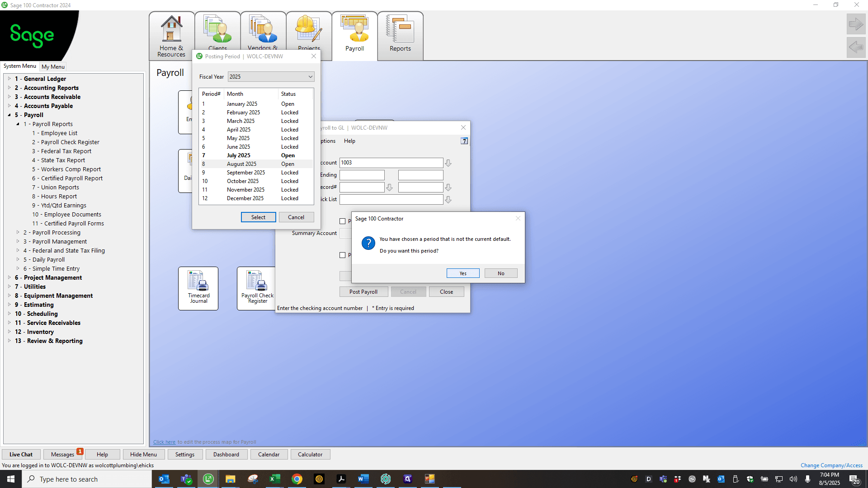Image resolution: width=868 pixels, height=488 pixels.
Task: Open the Fiscal Year 2025 dropdown
Action: pos(271,77)
